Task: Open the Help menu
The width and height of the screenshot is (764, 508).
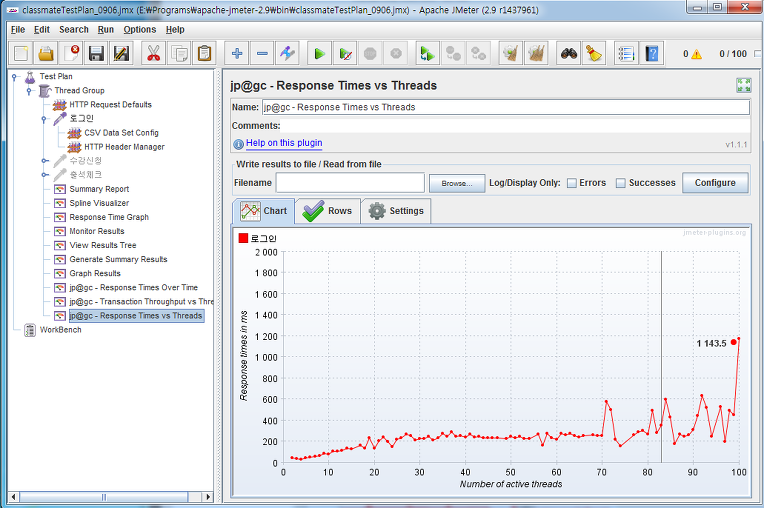Action: pos(175,30)
